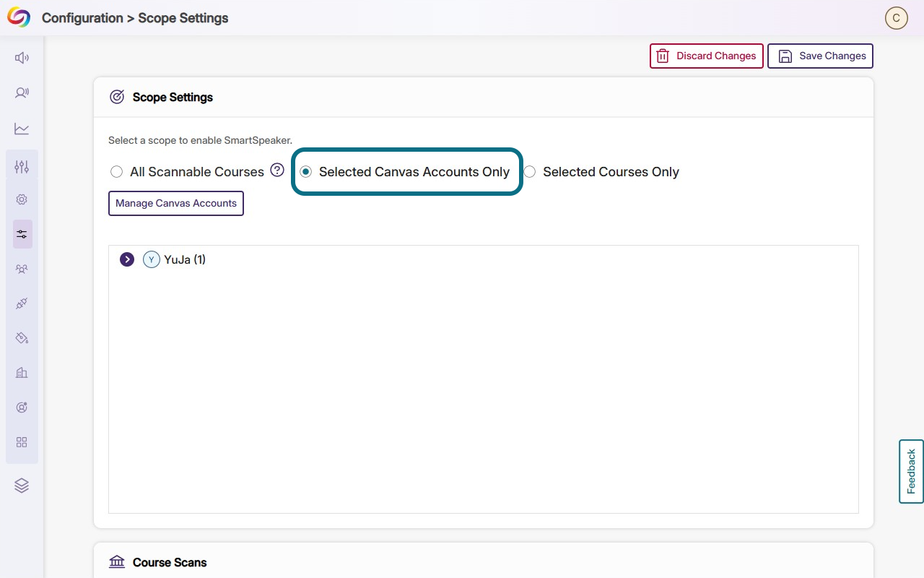
Task: Open the group of users sidebar icon
Action: point(22,269)
